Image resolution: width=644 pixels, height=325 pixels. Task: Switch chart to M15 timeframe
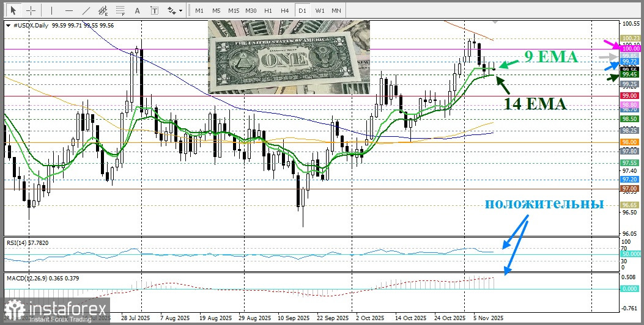pyautogui.click(x=234, y=10)
